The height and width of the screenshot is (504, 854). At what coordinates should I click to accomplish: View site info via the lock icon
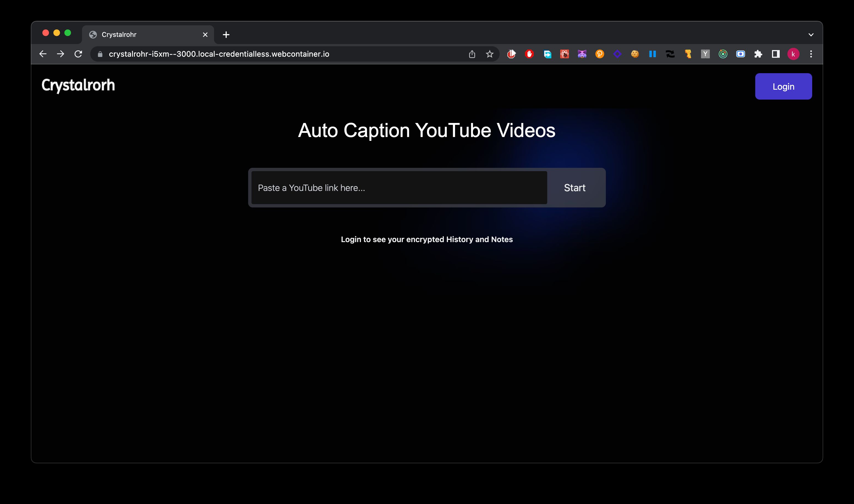(x=100, y=54)
